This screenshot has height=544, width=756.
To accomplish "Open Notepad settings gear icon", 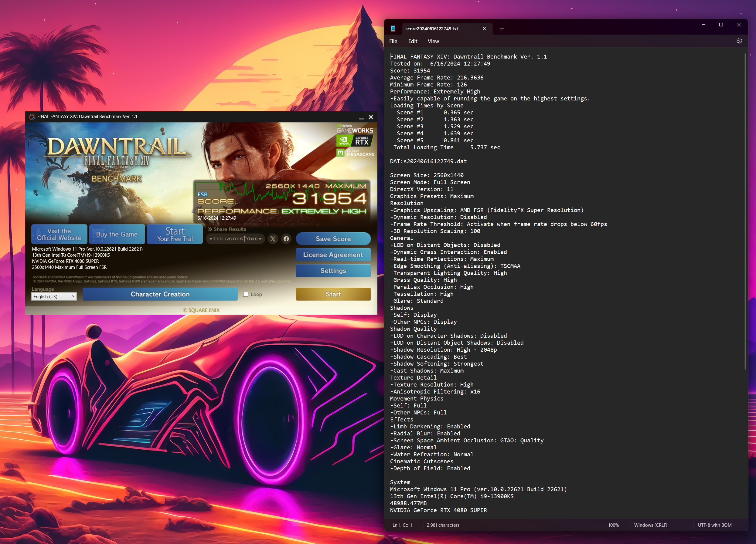I will click(739, 41).
